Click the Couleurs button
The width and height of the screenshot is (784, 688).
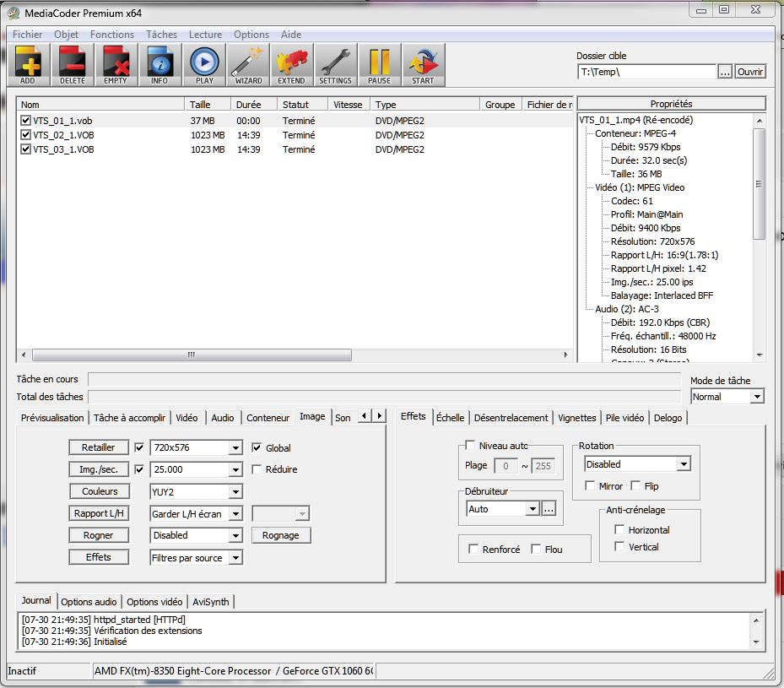pos(99,491)
